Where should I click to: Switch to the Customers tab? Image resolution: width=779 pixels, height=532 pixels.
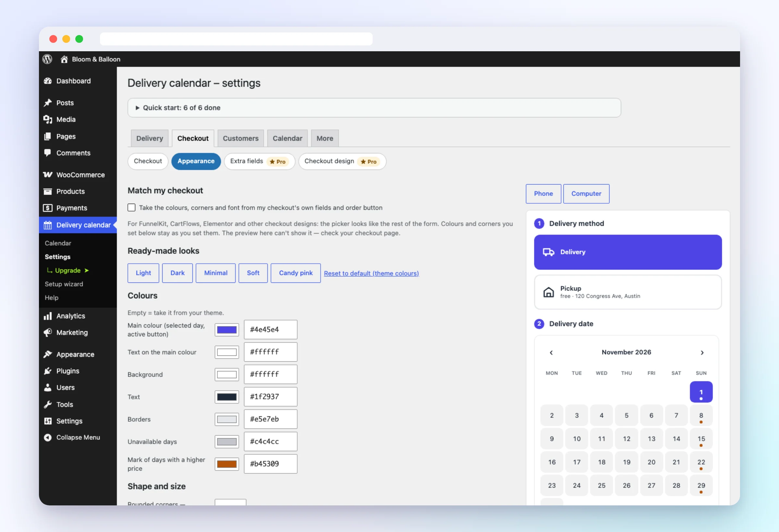click(x=241, y=139)
